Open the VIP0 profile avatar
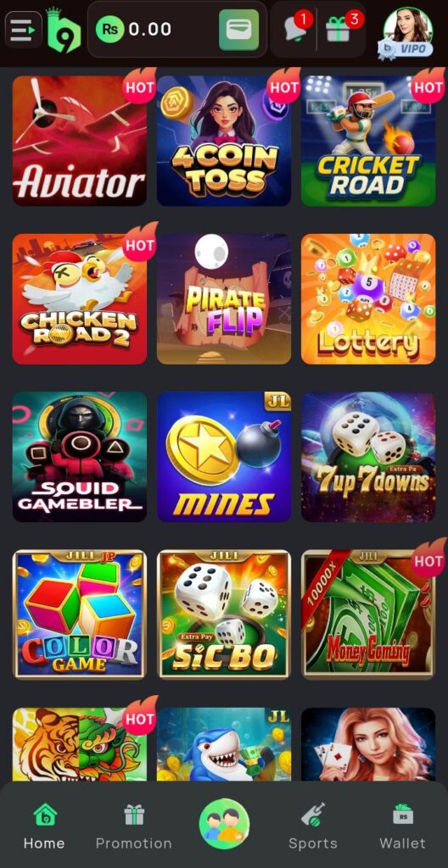448x868 pixels. pyautogui.click(x=407, y=31)
